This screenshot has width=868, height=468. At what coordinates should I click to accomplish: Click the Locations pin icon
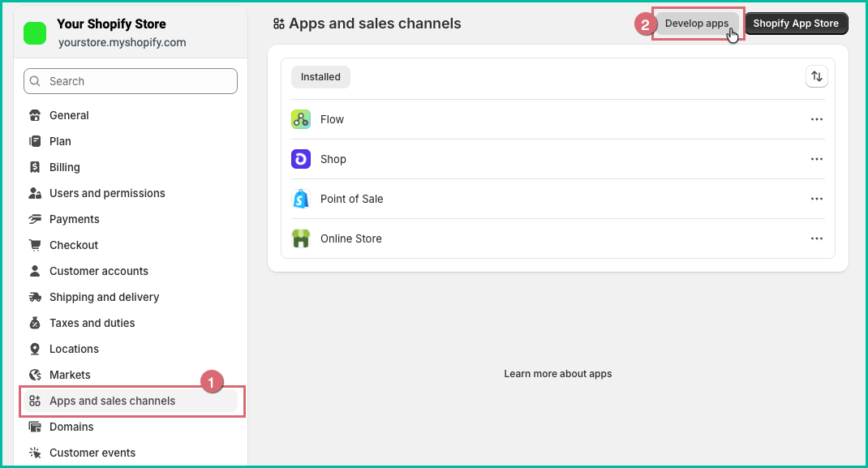pos(35,349)
